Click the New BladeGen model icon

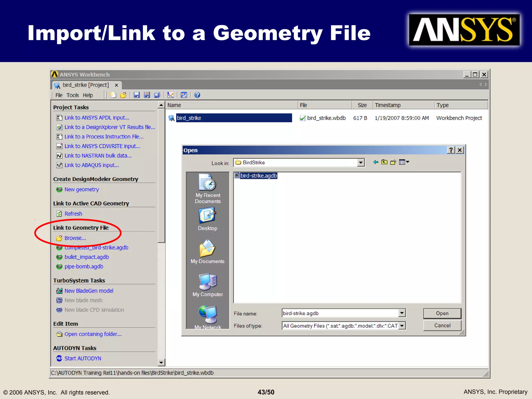(59, 291)
